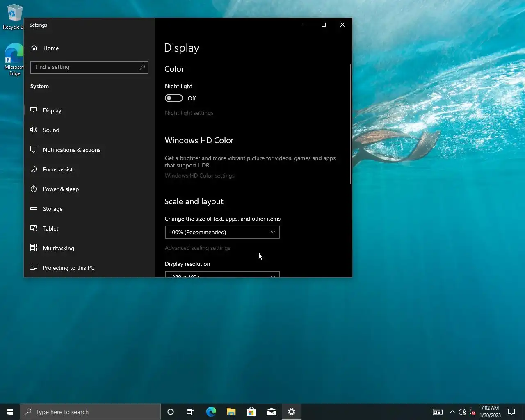Open the Display resolution dropdown
The width and height of the screenshot is (525, 420).
click(222, 274)
